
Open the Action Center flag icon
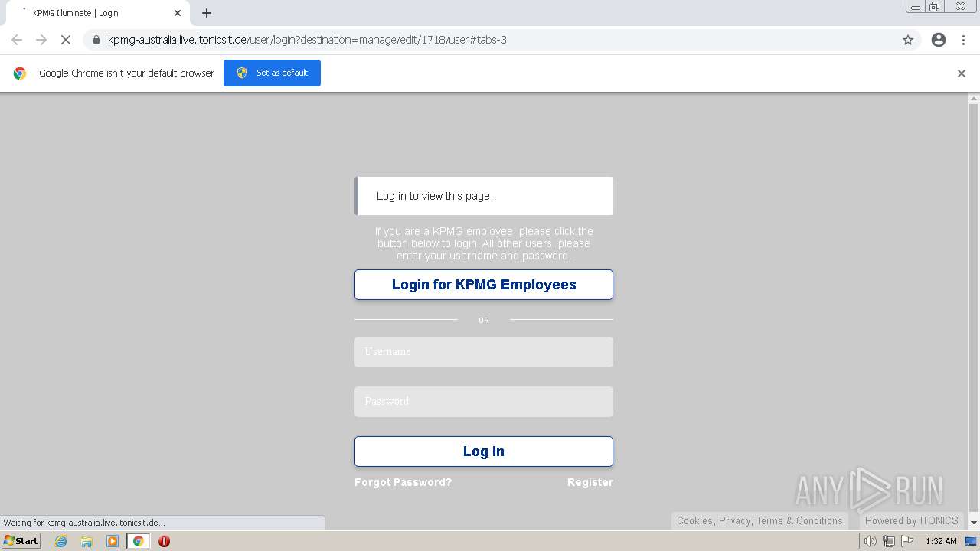907,541
